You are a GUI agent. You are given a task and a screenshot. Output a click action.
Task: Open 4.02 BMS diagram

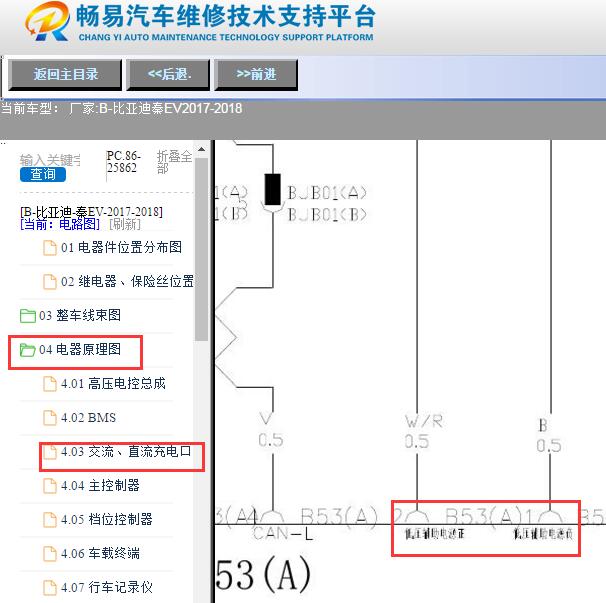[88, 417]
